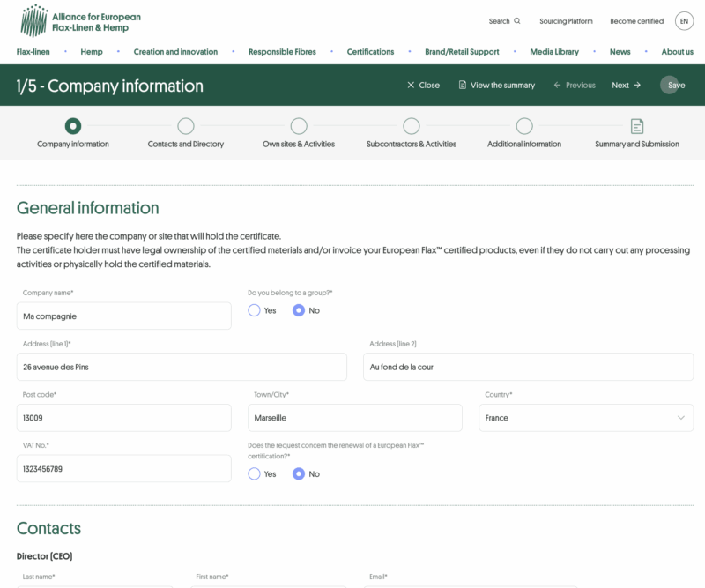Open the EN language selector
The width and height of the screenshot is (705, 588).
pos(684,21)
